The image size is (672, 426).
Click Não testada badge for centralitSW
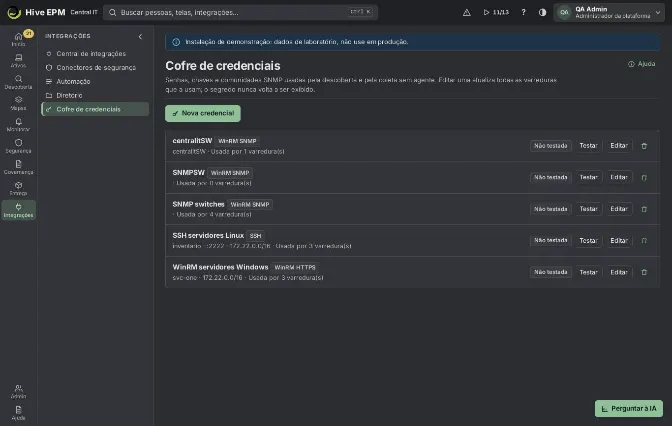[x=551, y=146]
